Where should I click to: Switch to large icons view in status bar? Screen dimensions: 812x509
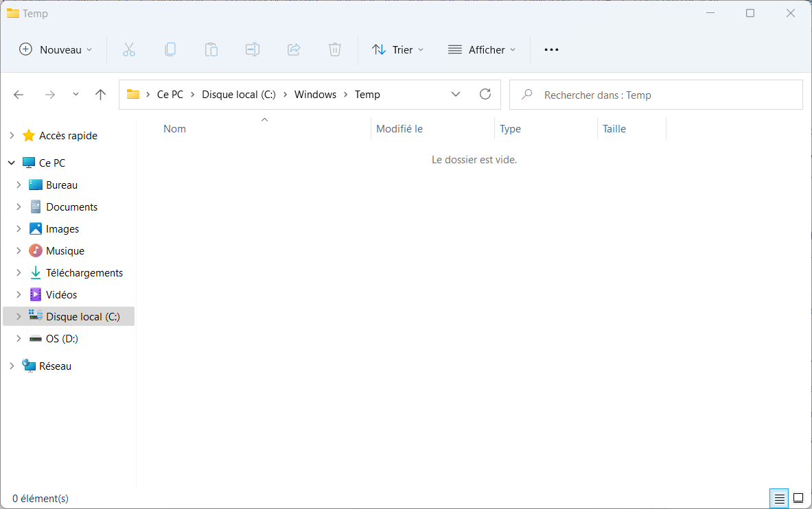[x=798, y=499]
